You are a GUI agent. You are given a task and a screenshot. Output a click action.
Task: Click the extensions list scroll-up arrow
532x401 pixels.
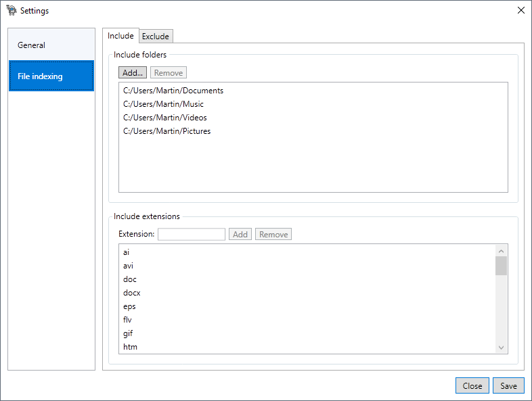pos(501,251)
